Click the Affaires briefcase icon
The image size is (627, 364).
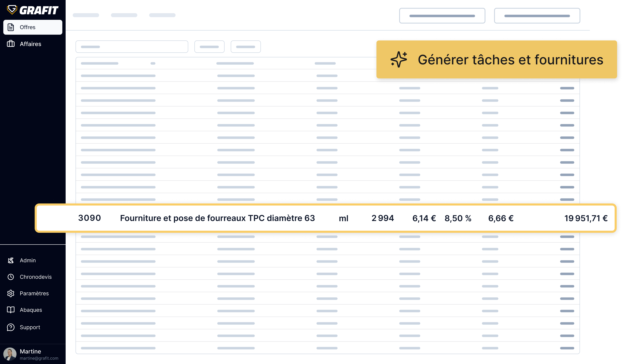[x=11, y=44]
